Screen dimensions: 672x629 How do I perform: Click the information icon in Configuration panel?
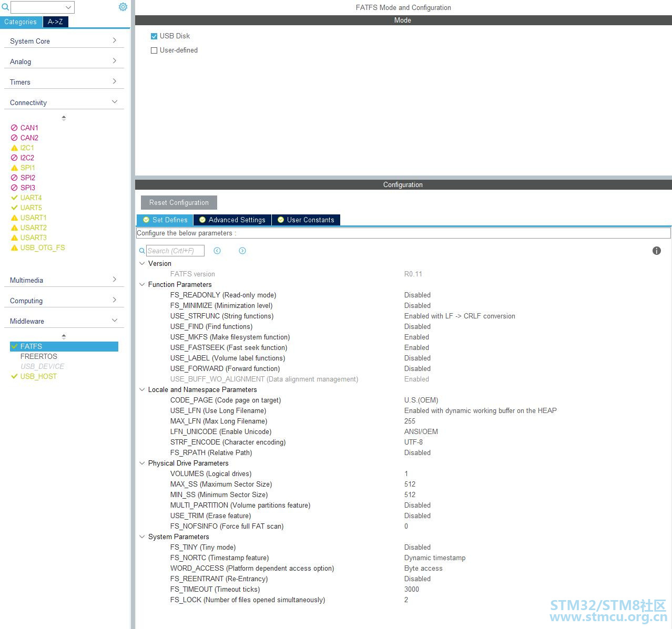pos(656,251)
